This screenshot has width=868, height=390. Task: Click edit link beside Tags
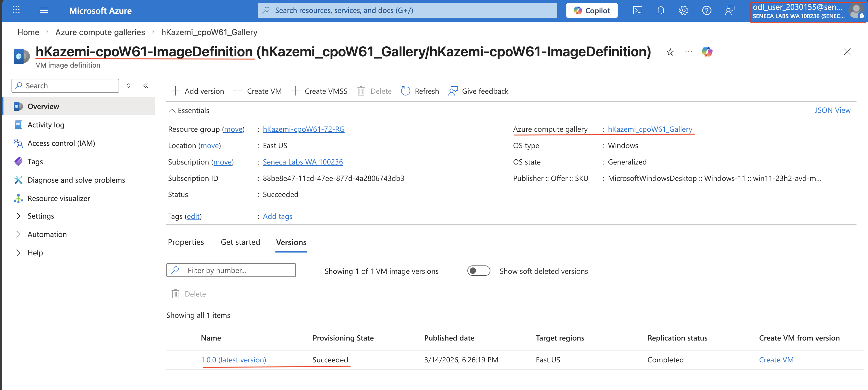tap(193, 216)
